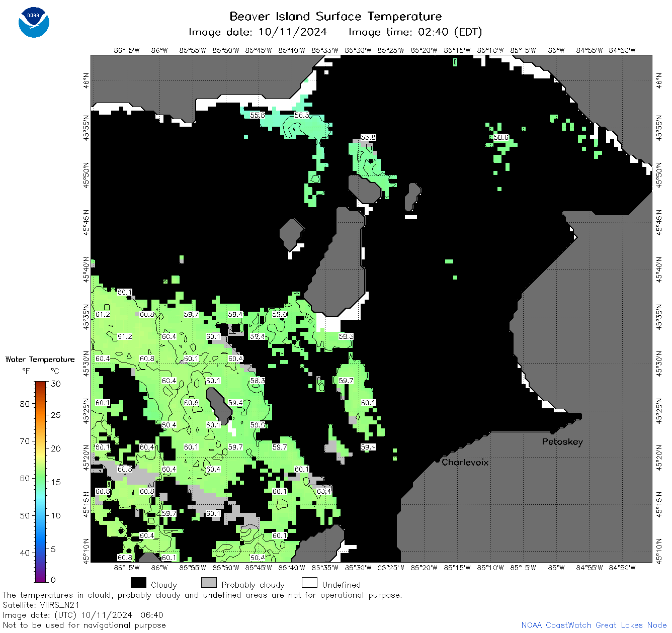The image size is (672, 633).
Task: Click the °F unit label on legend
Action: click(26, 371)
